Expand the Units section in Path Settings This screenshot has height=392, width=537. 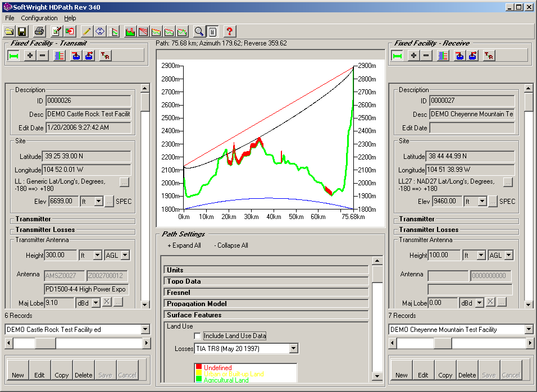[266, 270]
